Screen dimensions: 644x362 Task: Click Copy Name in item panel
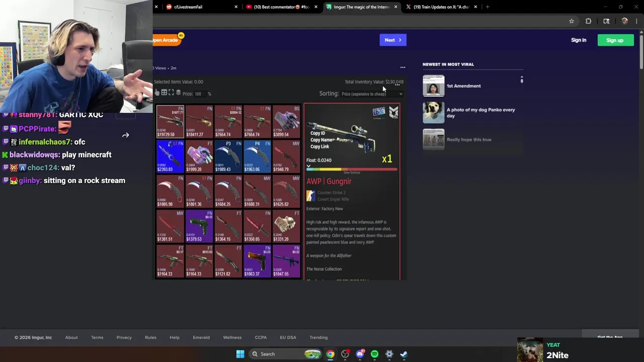pos(321,140)
